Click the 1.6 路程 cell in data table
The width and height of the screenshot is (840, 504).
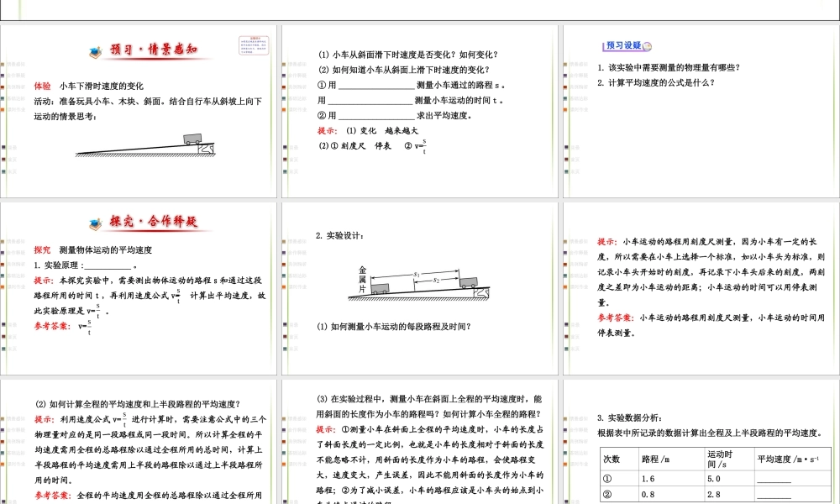click(648, 479)
